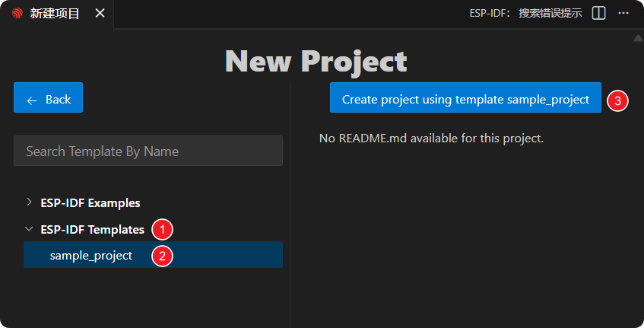644x328 pixels.
Task: Click the Espressif logo icon in the tab
Action: 17,14
